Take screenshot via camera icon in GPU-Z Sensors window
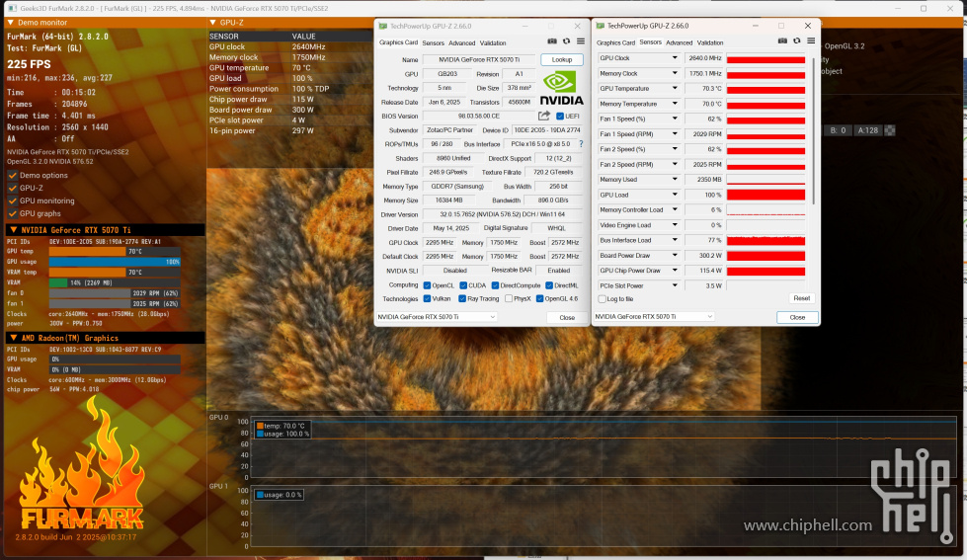 pos(782,40)
